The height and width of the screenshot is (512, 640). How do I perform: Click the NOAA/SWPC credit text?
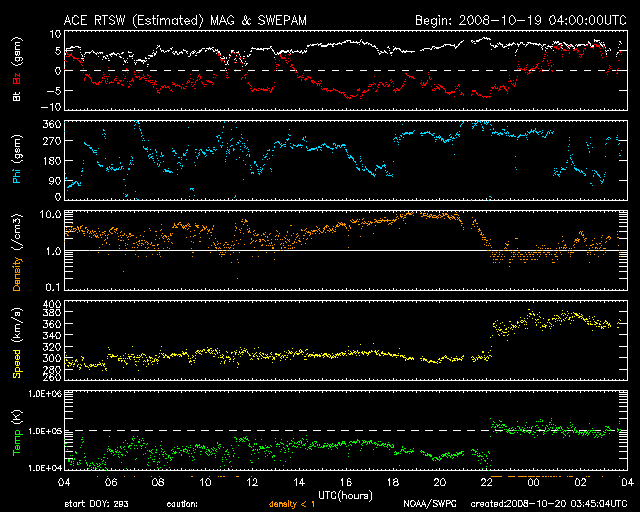coord(430,504)
